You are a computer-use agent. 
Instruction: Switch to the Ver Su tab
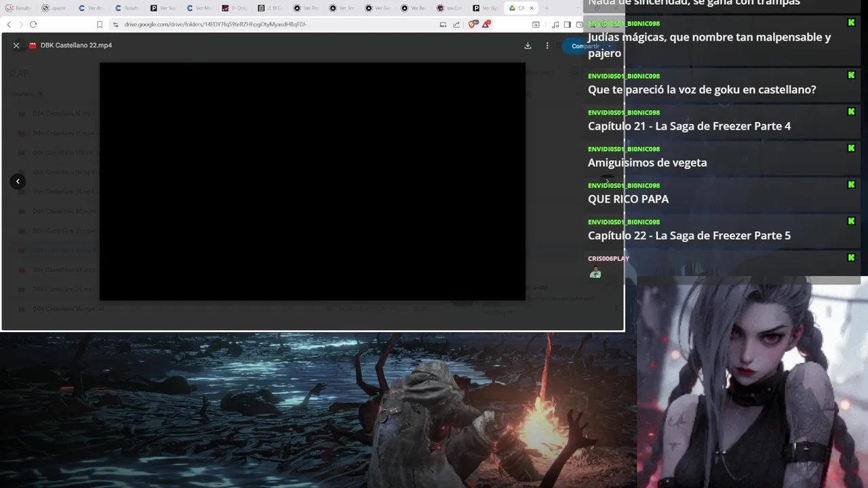click(x=163, y=8)
